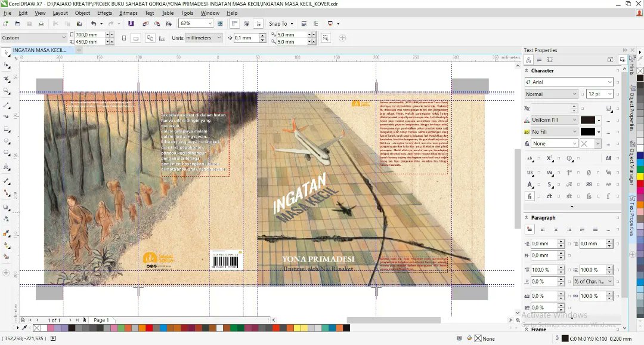The width and height of the screenshot is (644, 345).
Task: Click the Export icon in toolbar
Action: tap(157, 24)
